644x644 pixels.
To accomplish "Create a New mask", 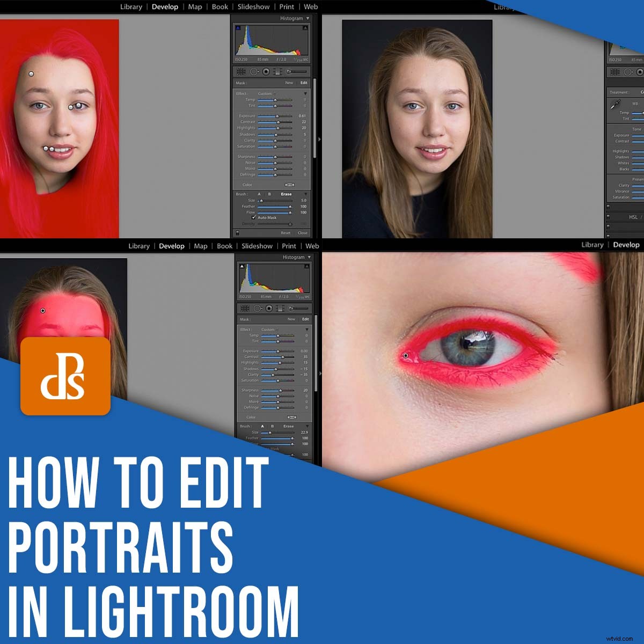I will 289,83.
